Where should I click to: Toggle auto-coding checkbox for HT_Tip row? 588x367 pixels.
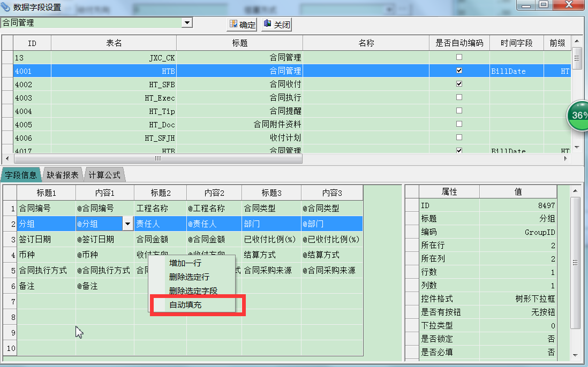pos(459,111)
